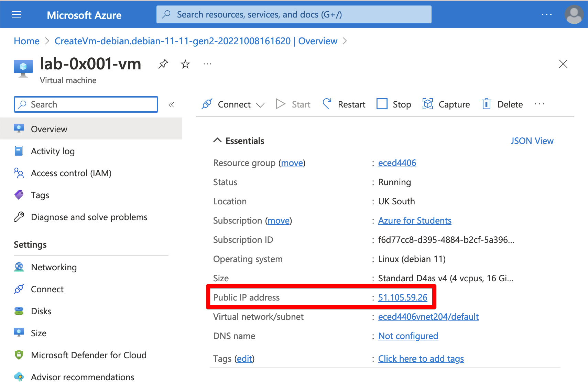Screen dimensions: 588x384
Task: Click the eced4406 resource group link
Action: (397, 163)
